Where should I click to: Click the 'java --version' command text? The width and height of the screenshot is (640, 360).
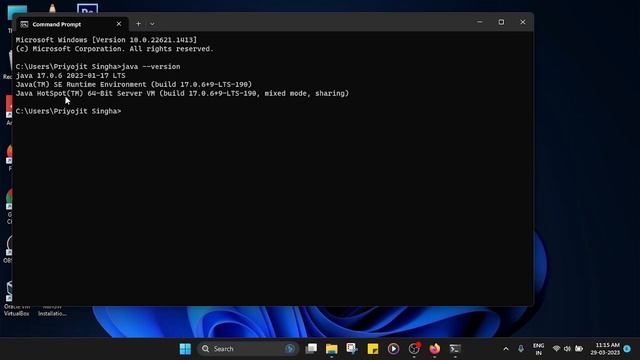click(151, 67)
